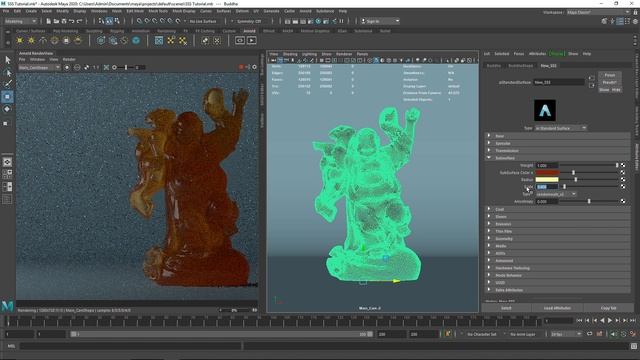Click the first Arnold light shelf icon
The image size is (640, 360).
pos(20,40)
